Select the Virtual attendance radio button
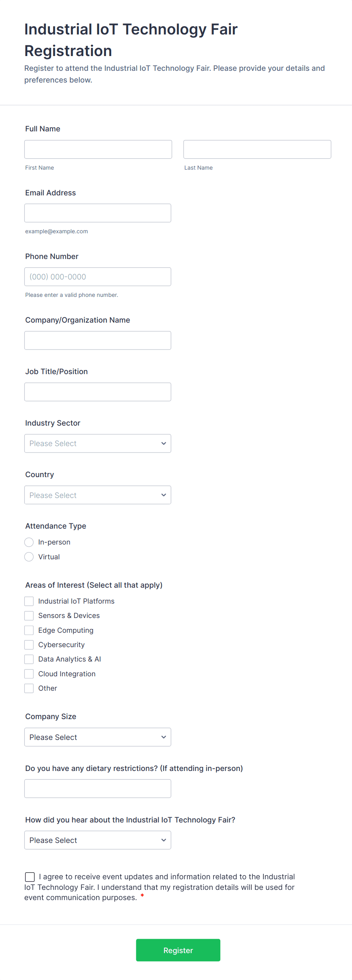The width and height of the screenshot is (352, 980). click(29, 557)
